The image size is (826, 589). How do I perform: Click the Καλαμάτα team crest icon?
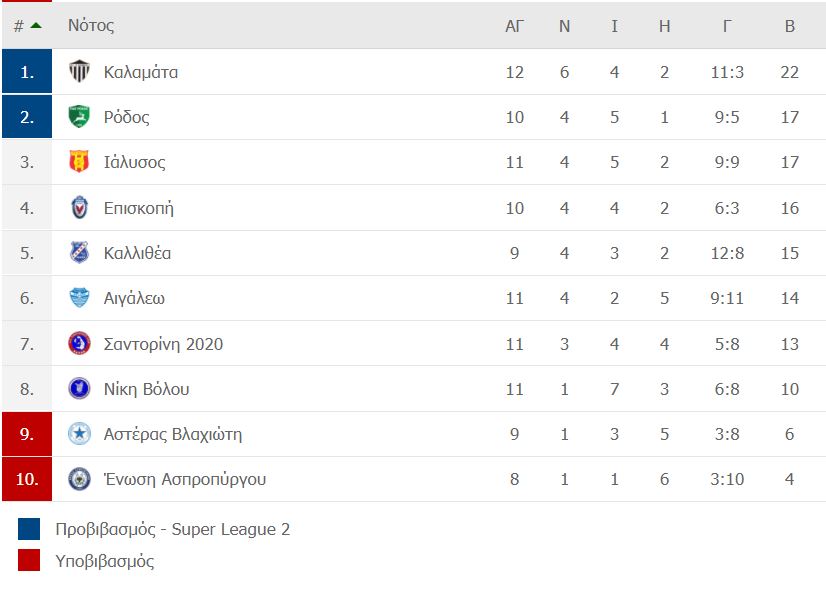pos(79,71)
